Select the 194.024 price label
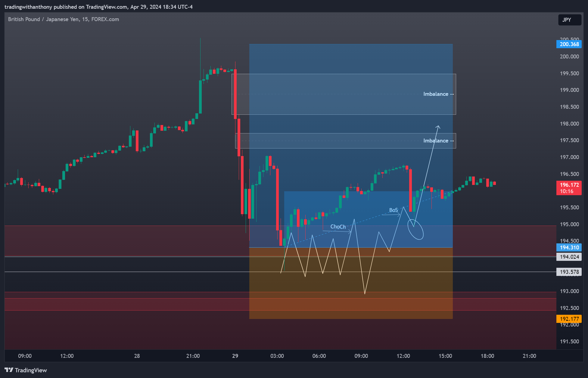Screen dimensions: 588x378 tap(569, 257)
